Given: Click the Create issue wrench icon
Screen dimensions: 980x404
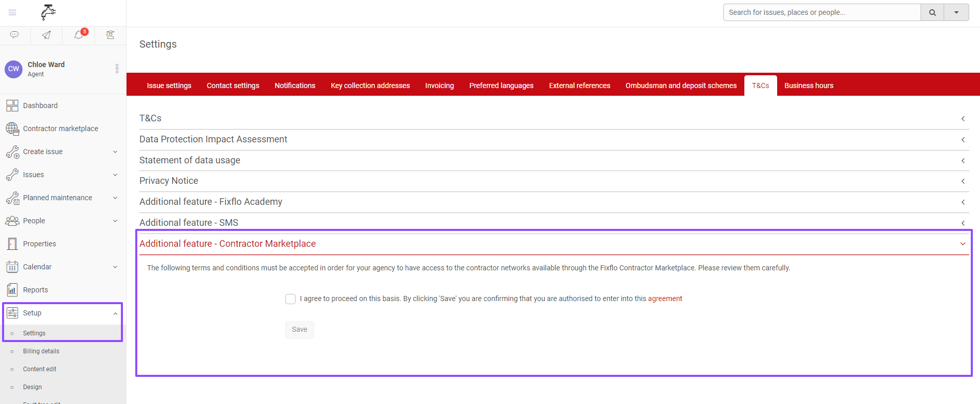Looking at the screenshot, I should pos(12,152).
